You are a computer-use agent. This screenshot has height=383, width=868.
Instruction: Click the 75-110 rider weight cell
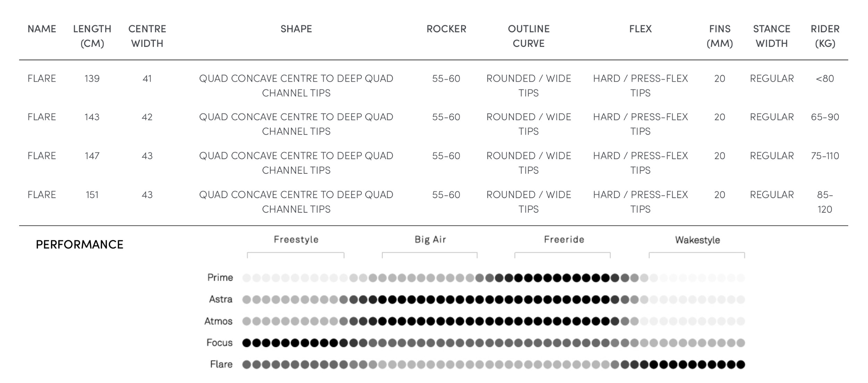(x=825, y=156)
